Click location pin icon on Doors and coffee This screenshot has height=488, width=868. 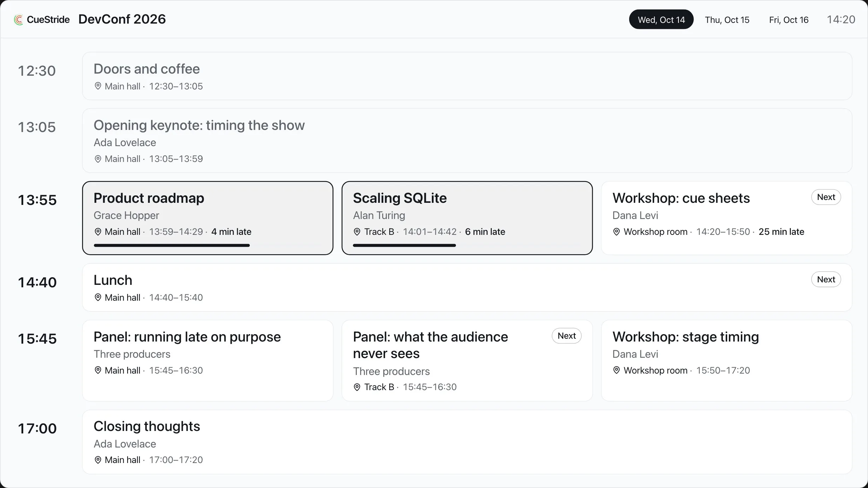(98, 86)
